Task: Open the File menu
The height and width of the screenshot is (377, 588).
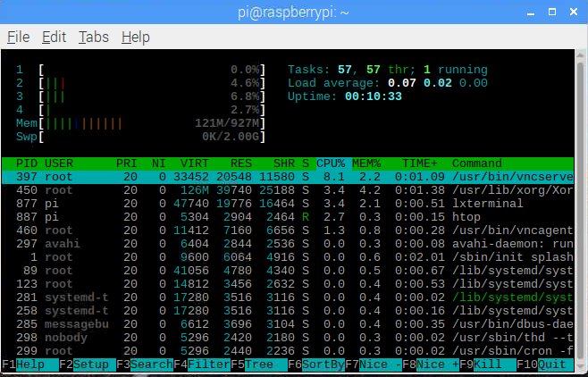Action: (19, 38)
